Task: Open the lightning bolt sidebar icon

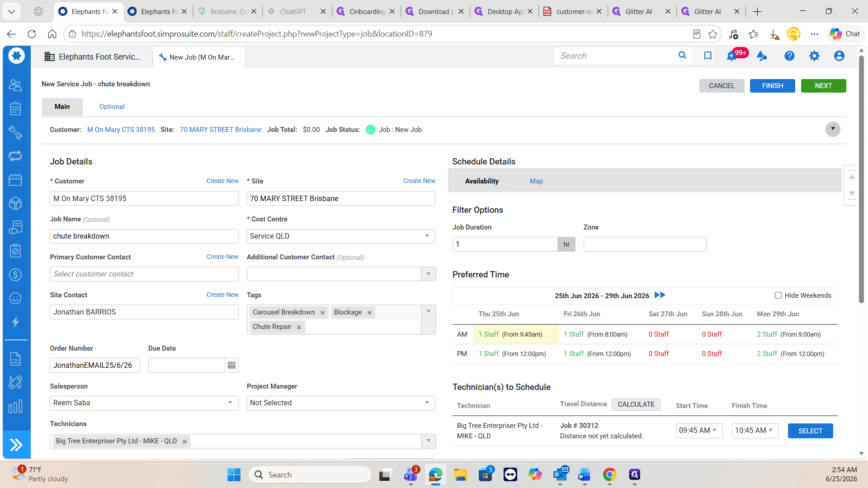Action: click(x=15, y=322)
